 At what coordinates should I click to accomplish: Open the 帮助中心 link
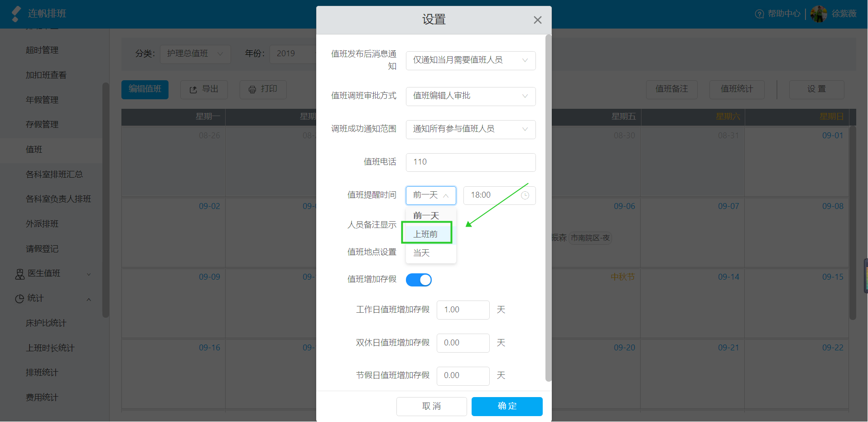784,14
